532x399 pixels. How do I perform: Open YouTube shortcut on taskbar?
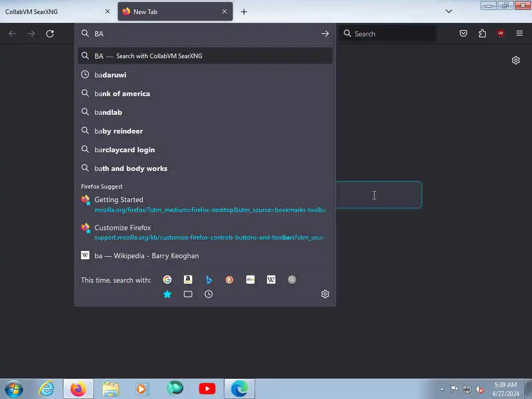click(207, 389)
